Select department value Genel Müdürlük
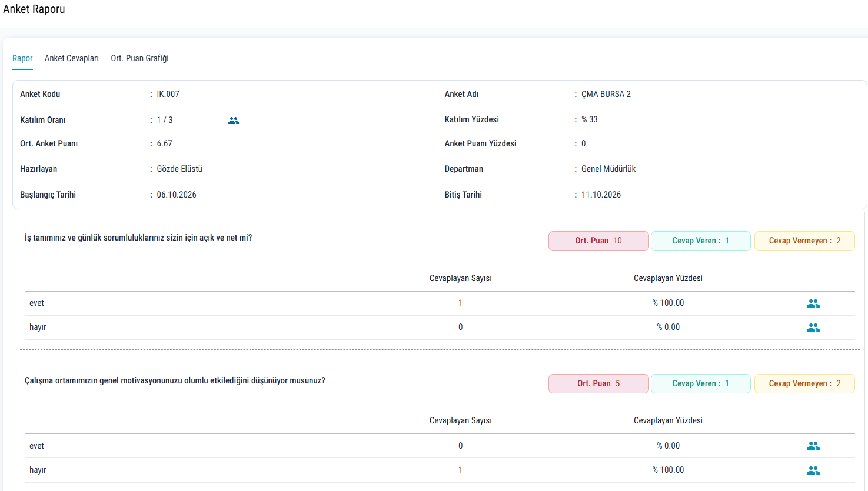 (x=608, y=169)
